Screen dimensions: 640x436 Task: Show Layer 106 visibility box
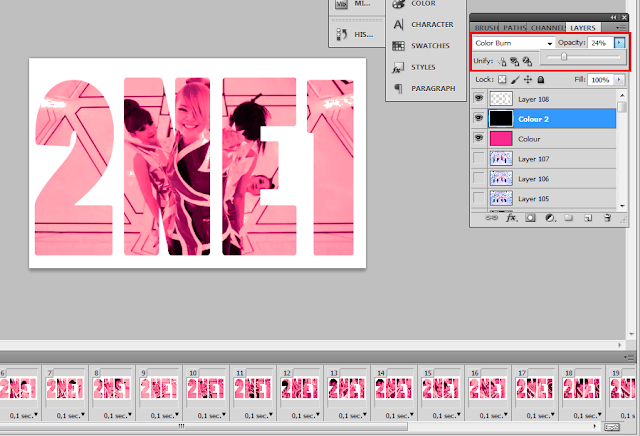click(478, 178)
